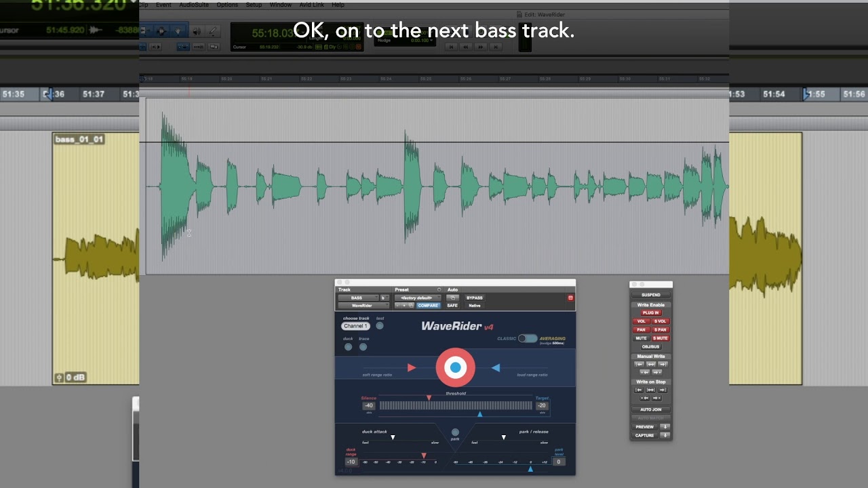Viewport: 868px width, 488px height.
Task: Select previous preset with the minus button
Action: click(398, 306)
